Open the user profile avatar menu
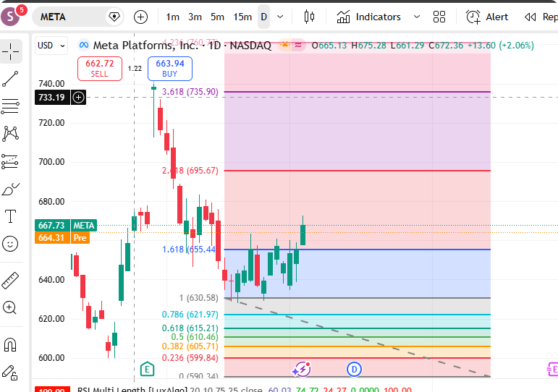The height and width of the screenshot is (392, 558). point(10,17)
